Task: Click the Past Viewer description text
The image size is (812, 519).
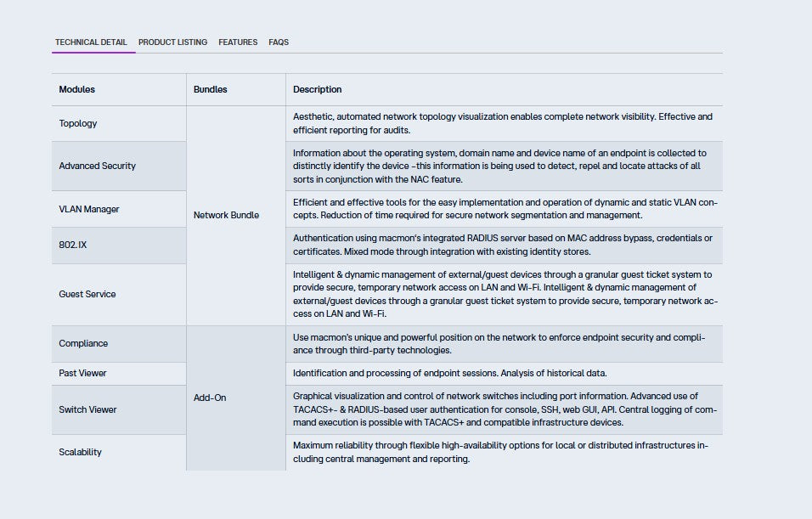Action: [449, 373]
